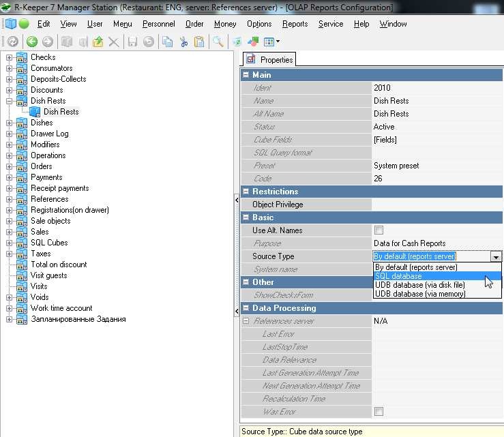The height and width of the screenshot is (437, 504).
Task: Click the magnifying glass search icon
Action: point(218,42)
